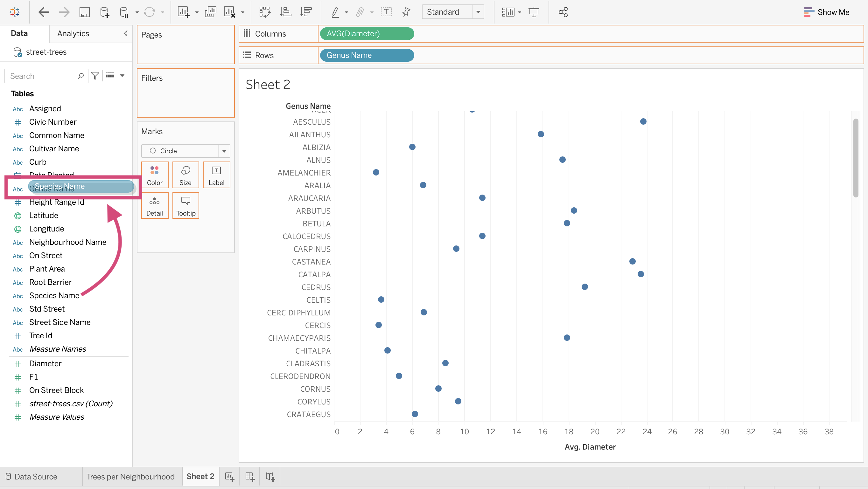Image resolution: width=868 pixels, height=489 pixels.
Task: Click the Undo back arrow
Action: 44,12
